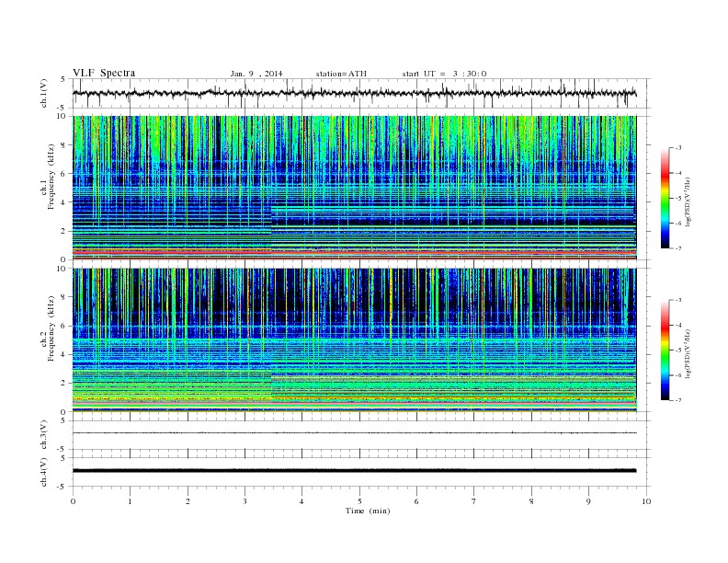Click the "-7" tick on ch.1 color bar
The width and height of the screenshot is (728, 563).
[678, 248]
